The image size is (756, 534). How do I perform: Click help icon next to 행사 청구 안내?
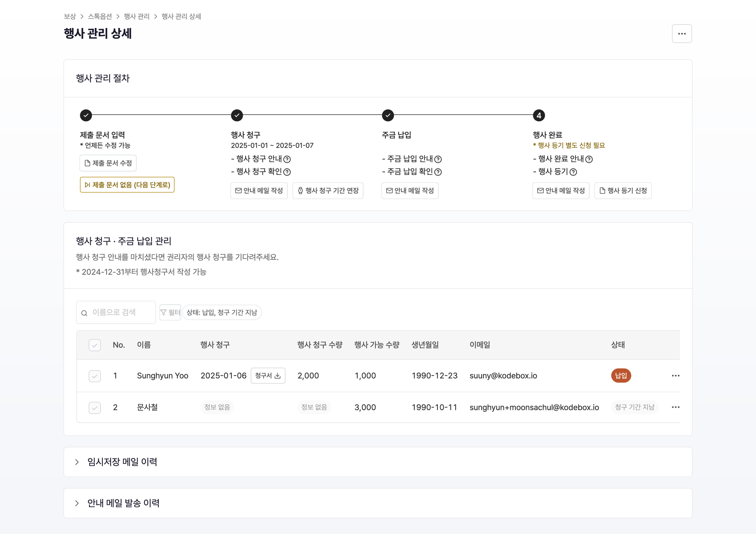pyautogui.click(x=287, y=159)
